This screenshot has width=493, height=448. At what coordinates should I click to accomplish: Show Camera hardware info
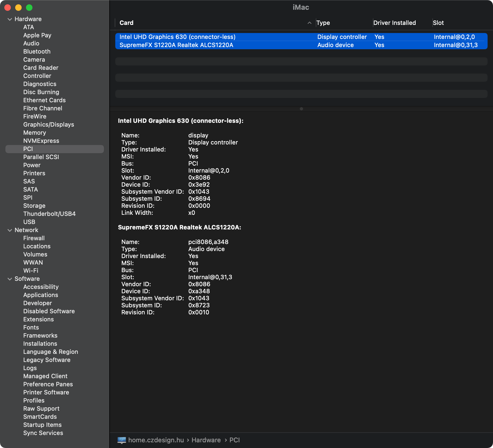click(34, 60)
